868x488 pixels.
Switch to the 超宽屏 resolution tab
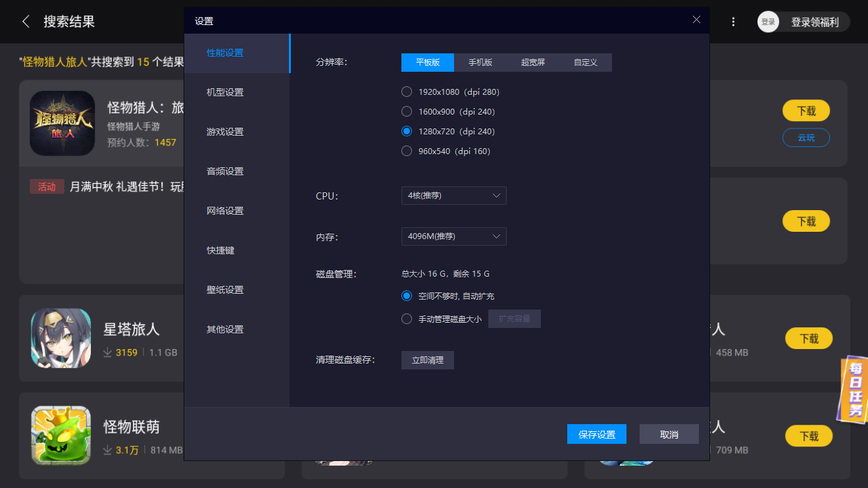tap(532, 63)
